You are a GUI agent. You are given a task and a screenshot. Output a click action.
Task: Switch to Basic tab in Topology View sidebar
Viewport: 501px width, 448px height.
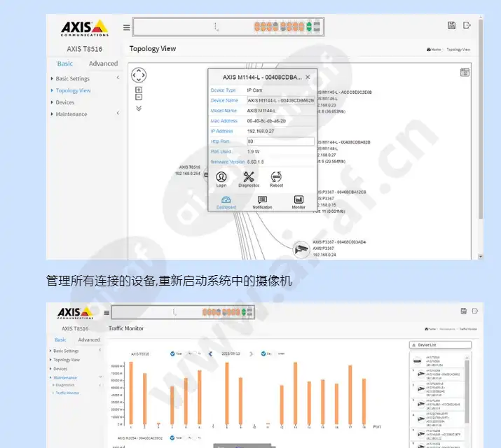pos(65,64)
